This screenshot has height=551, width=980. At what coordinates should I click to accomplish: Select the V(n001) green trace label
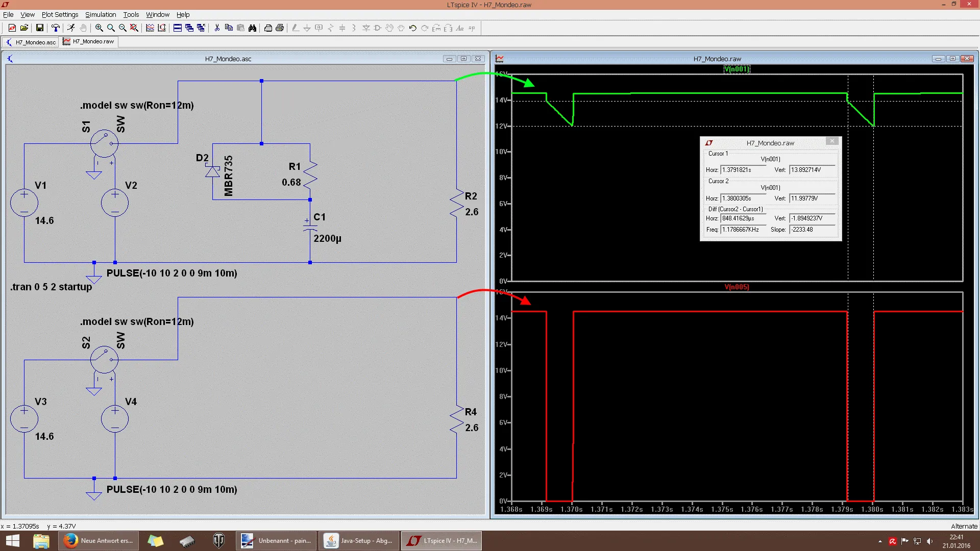click(x=737, y=69)
